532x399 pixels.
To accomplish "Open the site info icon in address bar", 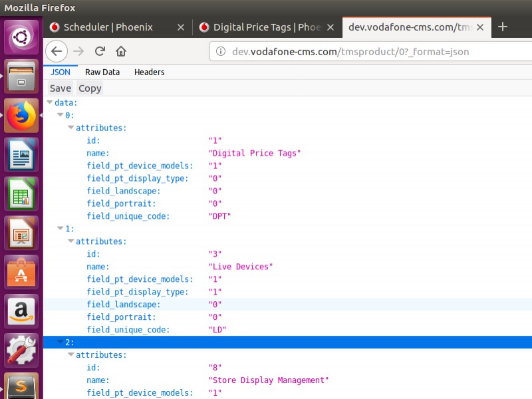I will (221, 51).
